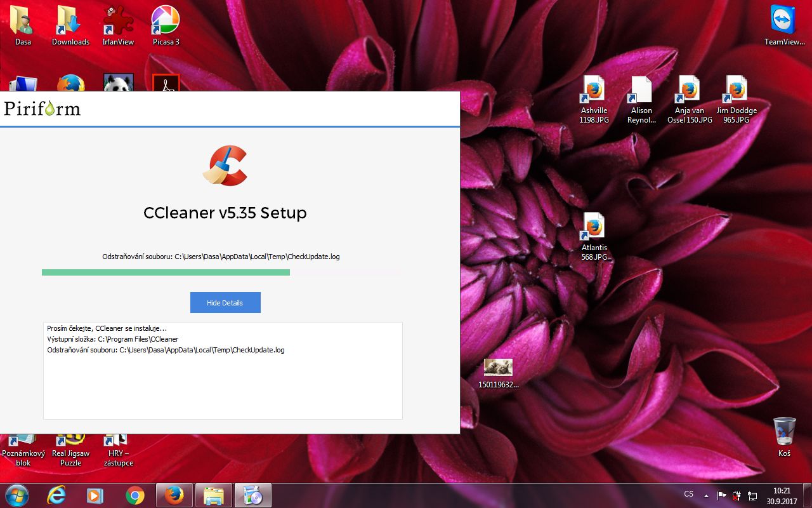Open Anja van Ossel 150.JPG file
The height and width of the screenshot is (508, 812).
690,100
